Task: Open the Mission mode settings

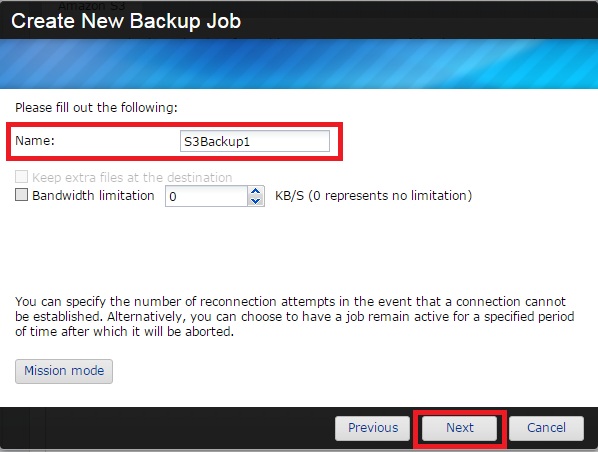Action: click(x=64, y=371)
